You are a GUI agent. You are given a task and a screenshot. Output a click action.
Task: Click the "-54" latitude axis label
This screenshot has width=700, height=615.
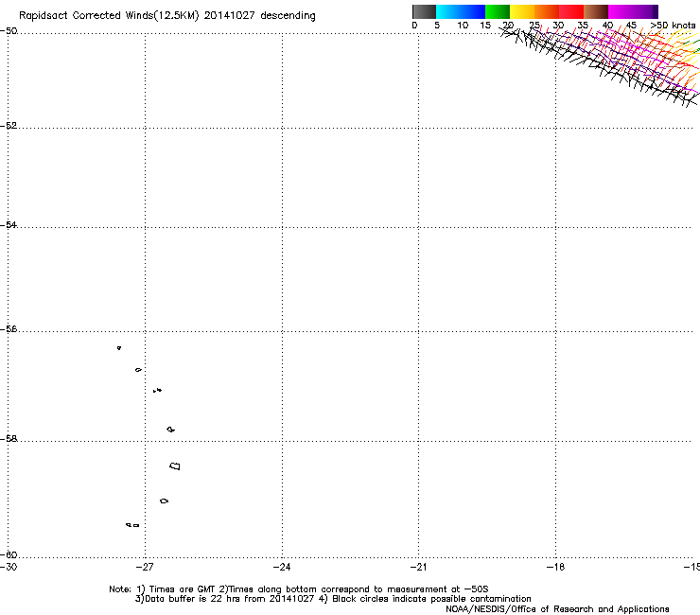click(9, 224)
